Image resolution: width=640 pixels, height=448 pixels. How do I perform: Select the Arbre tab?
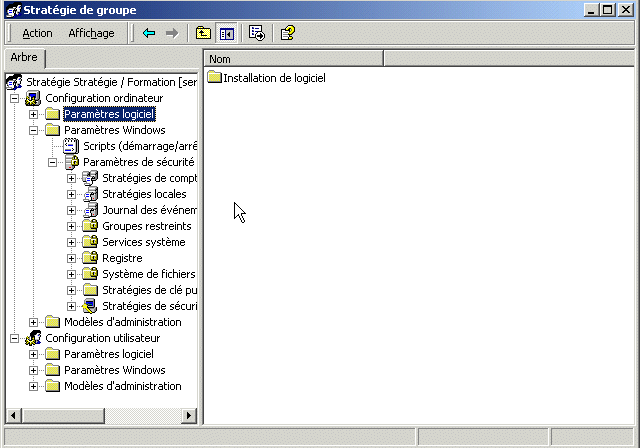(x=24, y=58)
